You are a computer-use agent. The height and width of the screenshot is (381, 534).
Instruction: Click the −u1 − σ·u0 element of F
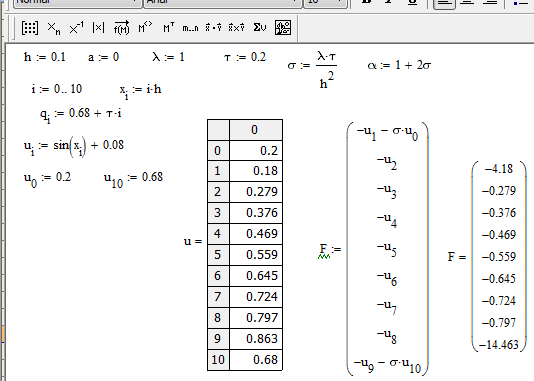tap(387, 133)
